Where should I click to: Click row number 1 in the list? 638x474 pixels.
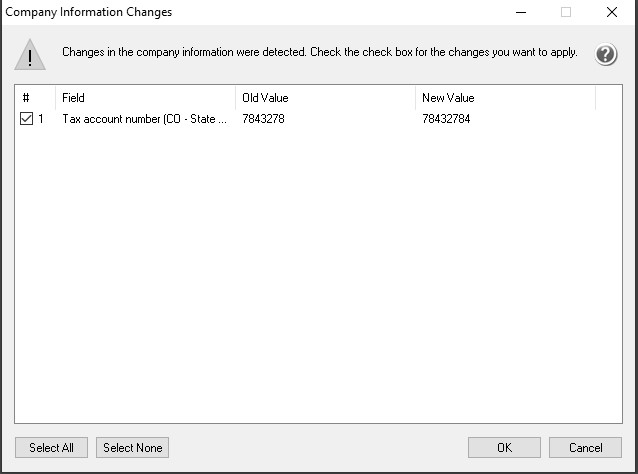tap(41, 119)
